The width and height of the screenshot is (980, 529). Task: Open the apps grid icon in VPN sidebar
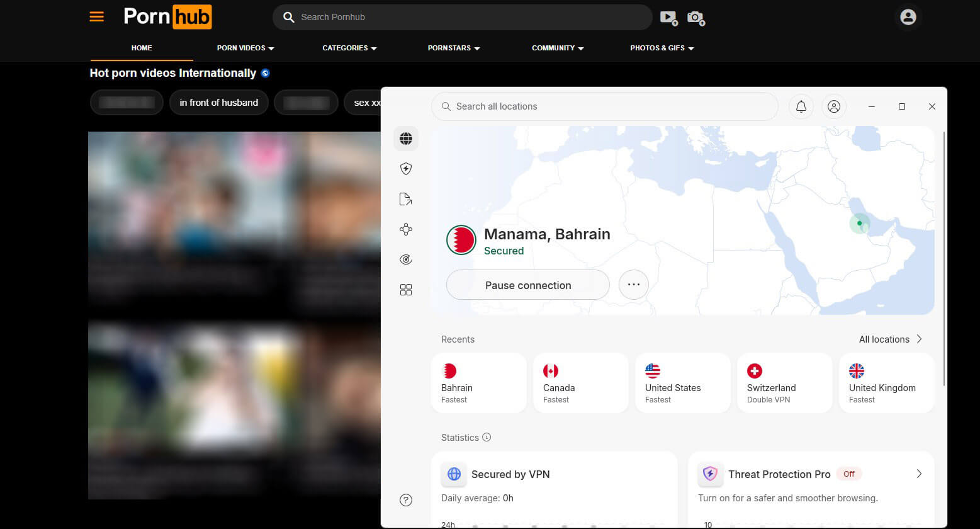tap(406, 290)
